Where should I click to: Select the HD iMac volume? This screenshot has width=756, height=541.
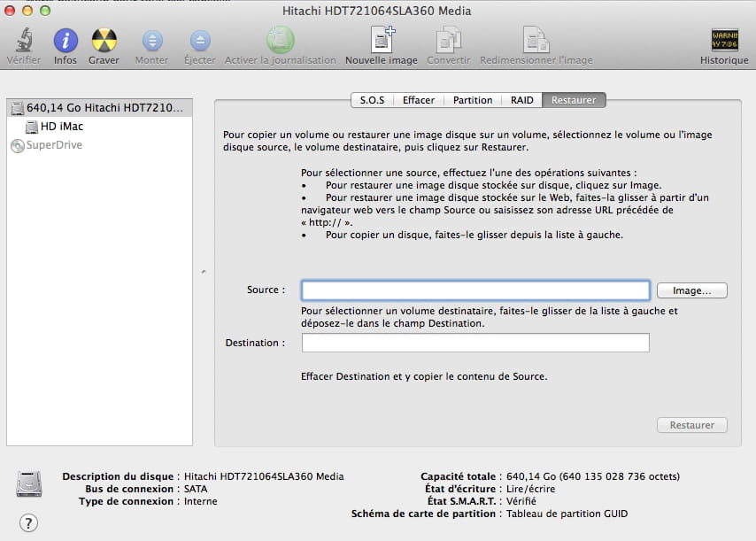[x=99, y=127]
